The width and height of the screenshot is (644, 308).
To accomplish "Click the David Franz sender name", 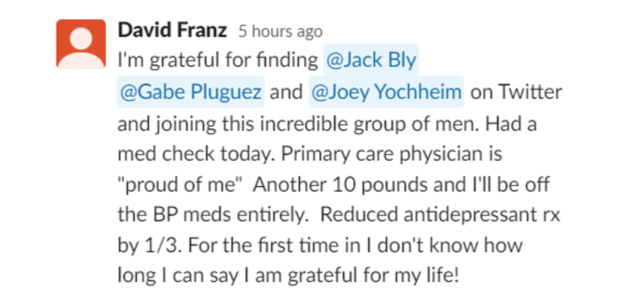I will 172,31.
